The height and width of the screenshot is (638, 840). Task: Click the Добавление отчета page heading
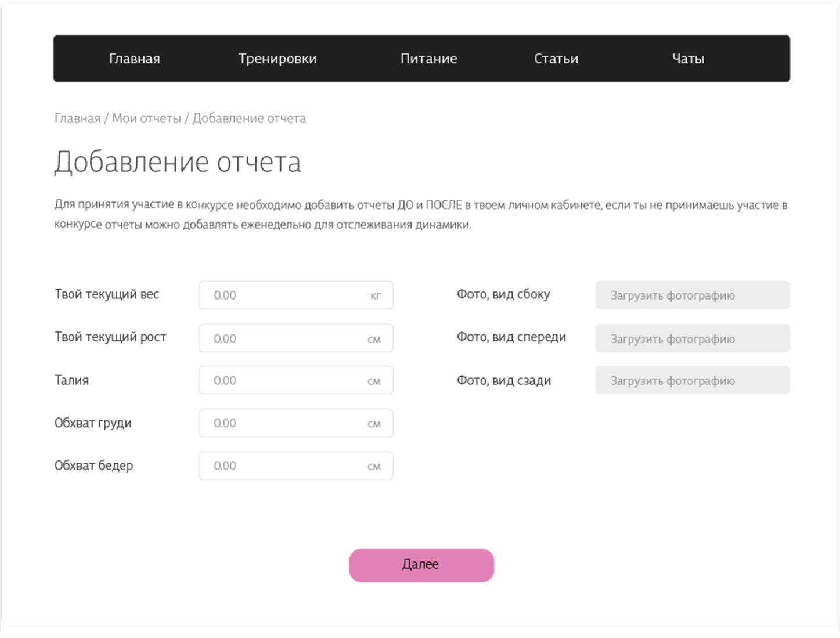(178, 161)
